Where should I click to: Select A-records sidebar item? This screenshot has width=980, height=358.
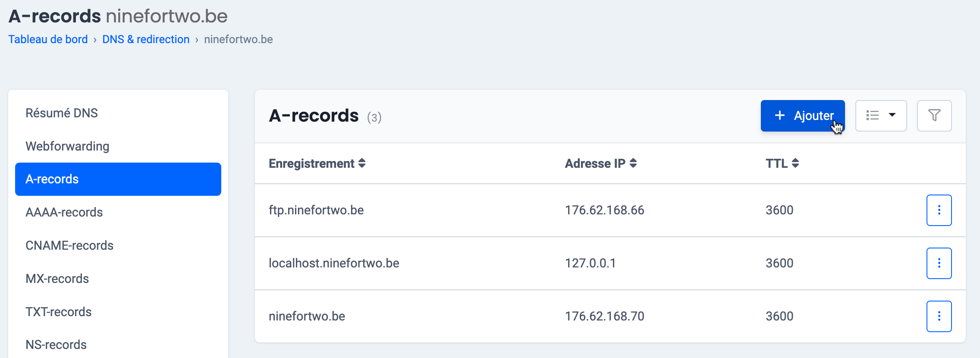(118, 179)
